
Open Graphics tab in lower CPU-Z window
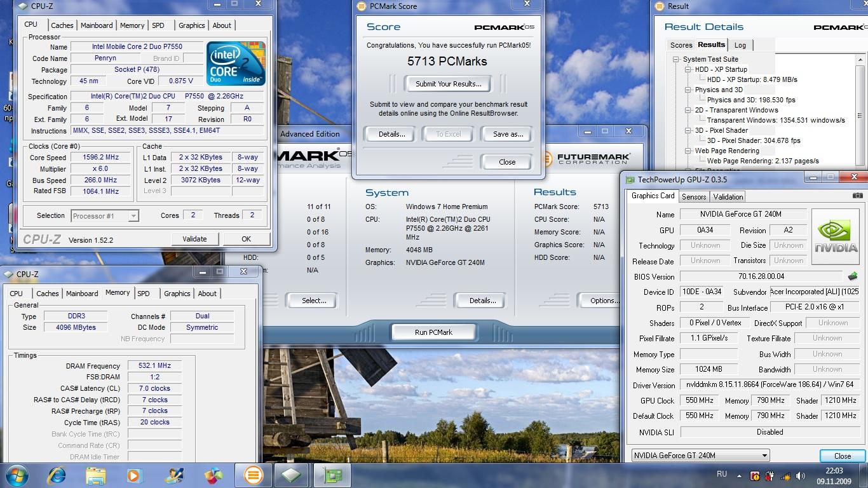pyautogui.click(x=177, y=294)
